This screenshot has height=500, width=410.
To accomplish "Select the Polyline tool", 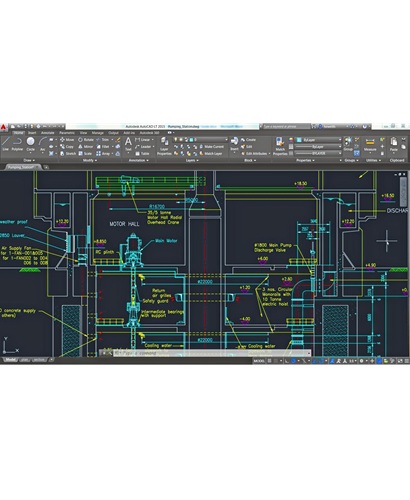I will point(17,144).
